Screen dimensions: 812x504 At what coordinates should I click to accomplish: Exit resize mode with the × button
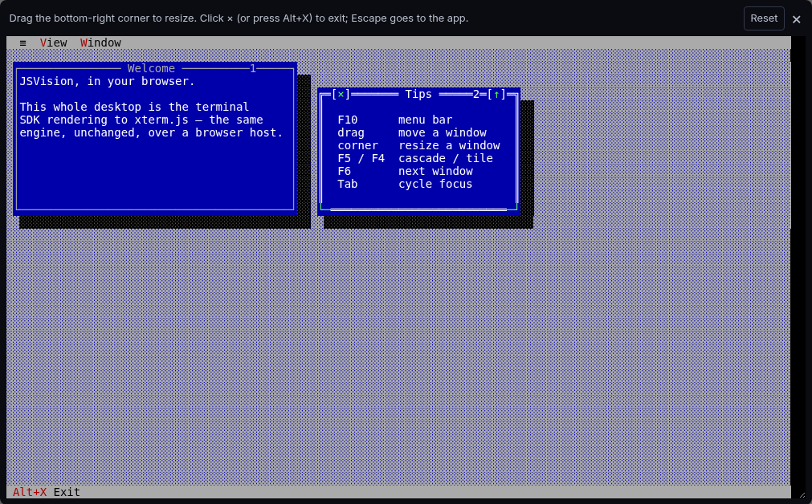click(797, 19)
